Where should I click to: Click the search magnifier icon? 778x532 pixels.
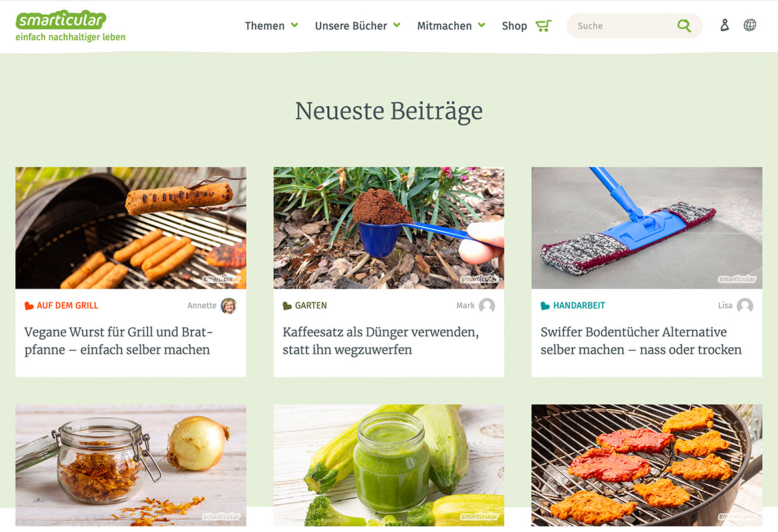(x=684, y=26)
